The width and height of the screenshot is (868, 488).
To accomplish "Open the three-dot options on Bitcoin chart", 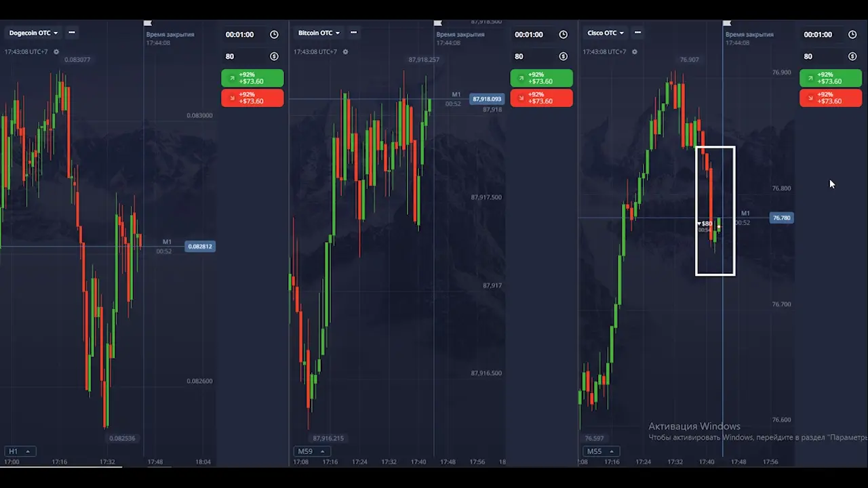I will tap(353, 33).
